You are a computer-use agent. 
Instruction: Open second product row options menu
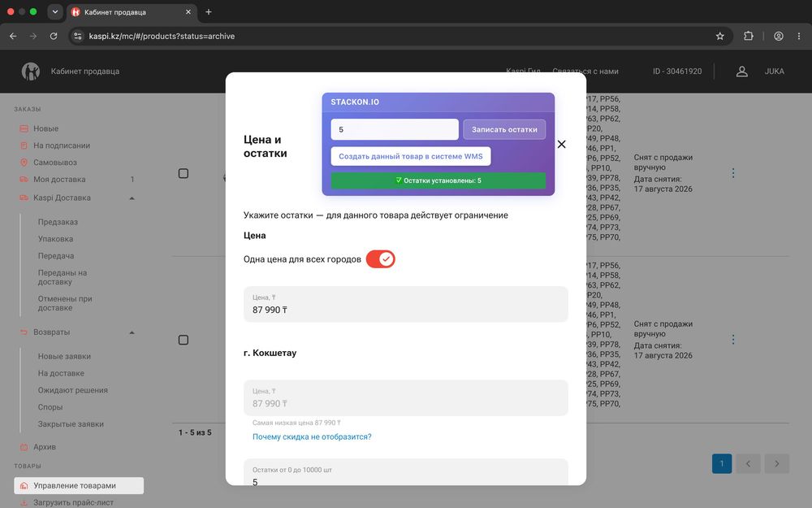(732, 340)
